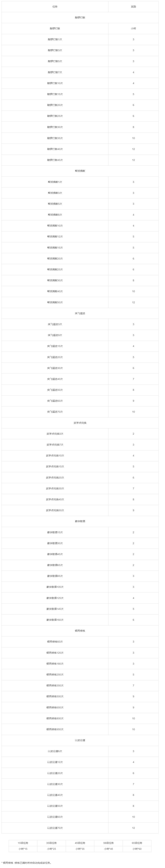Select the 武学点兑换50次 task cell

[x=55, y=510]
